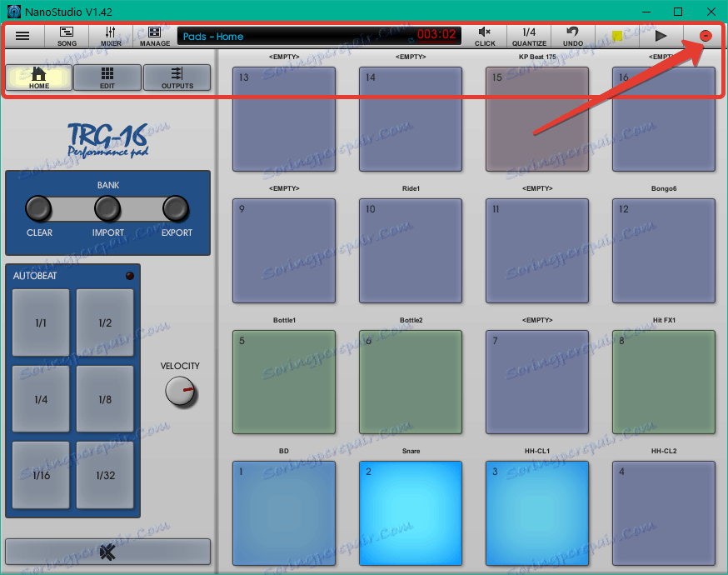Open the Manage screen

(155, 36)
